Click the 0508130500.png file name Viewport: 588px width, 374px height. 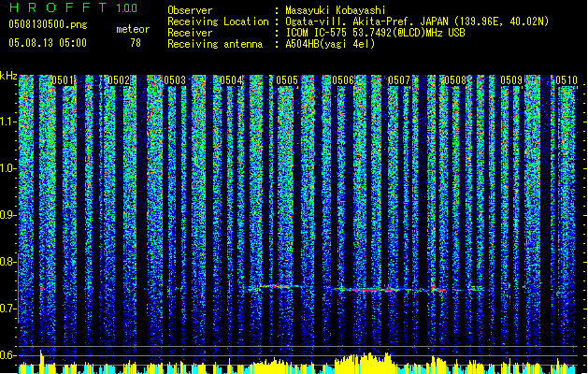[x=46, y=25]
